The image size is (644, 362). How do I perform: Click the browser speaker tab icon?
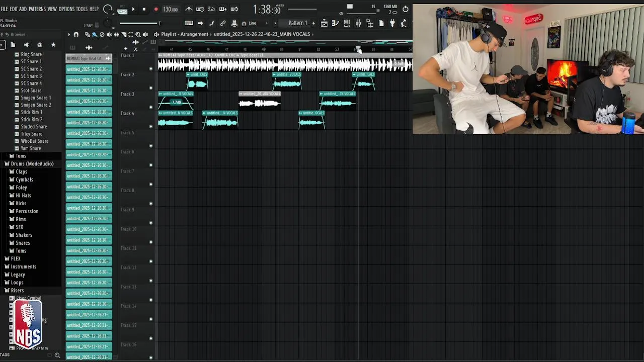click(x=26, y=45)
